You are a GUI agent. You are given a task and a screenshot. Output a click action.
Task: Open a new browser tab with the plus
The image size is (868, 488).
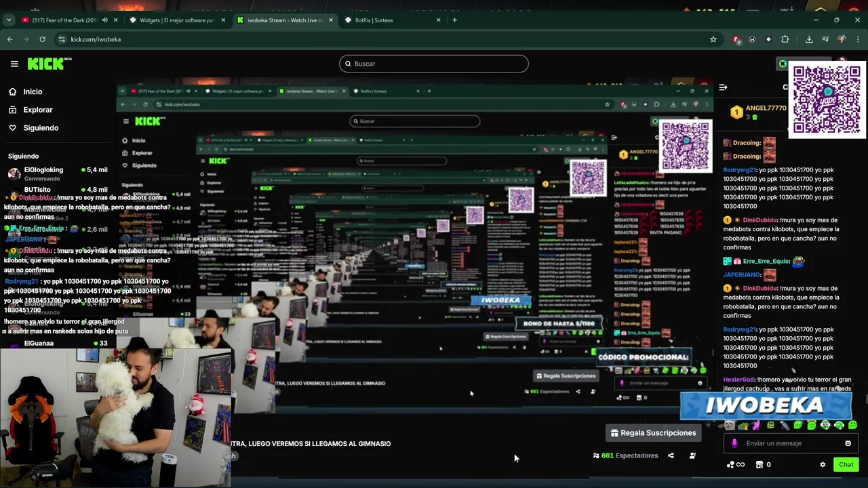tap(455, 20)
